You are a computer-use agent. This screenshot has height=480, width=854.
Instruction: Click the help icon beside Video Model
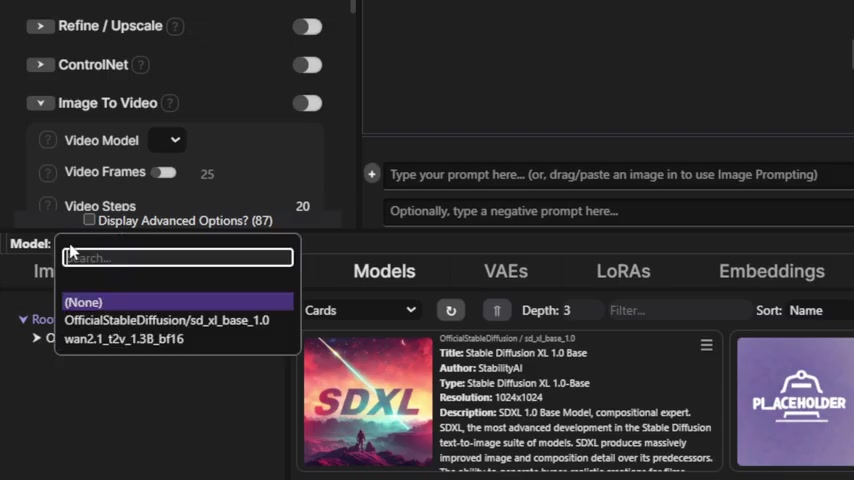(47, 140)
